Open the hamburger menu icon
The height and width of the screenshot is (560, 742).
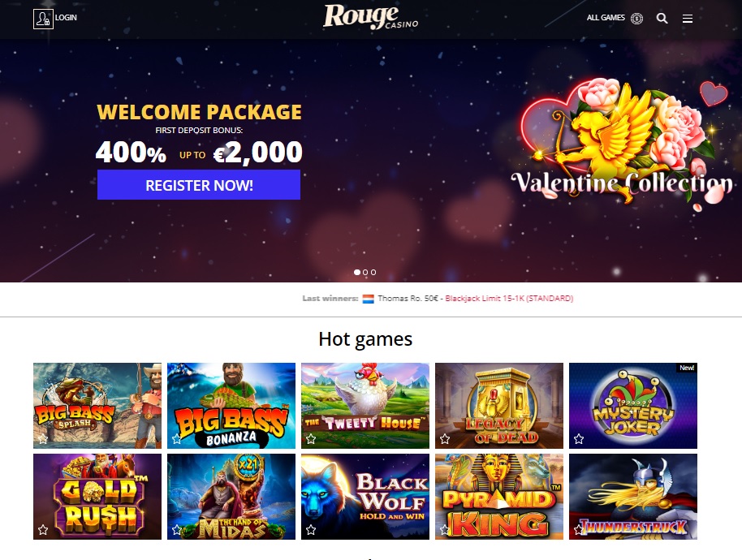(x=688, y=19)
